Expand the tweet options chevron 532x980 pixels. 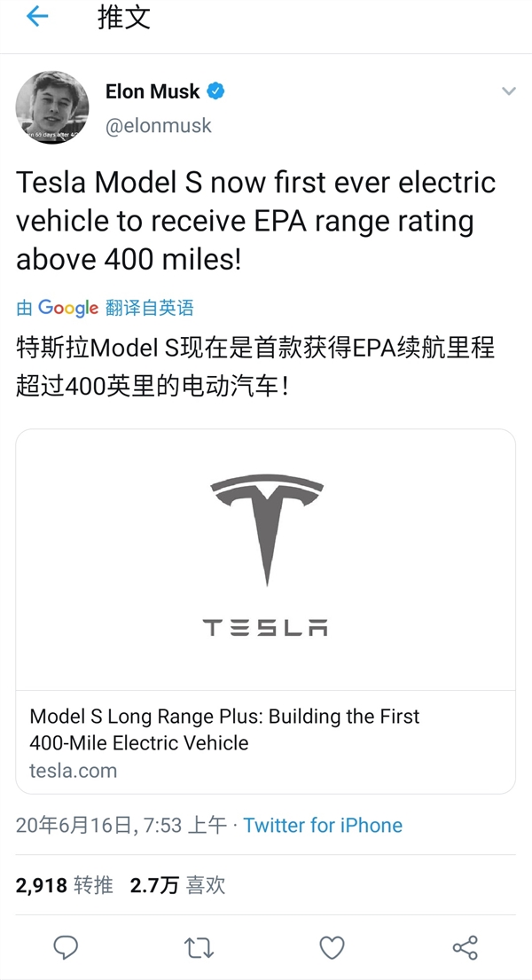pos(508,91)
